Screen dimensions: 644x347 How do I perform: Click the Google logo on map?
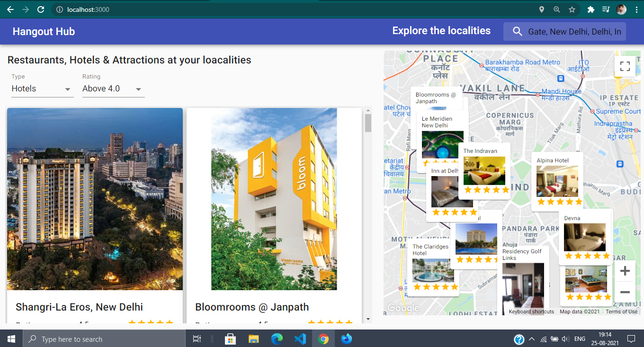coord(403,308)
